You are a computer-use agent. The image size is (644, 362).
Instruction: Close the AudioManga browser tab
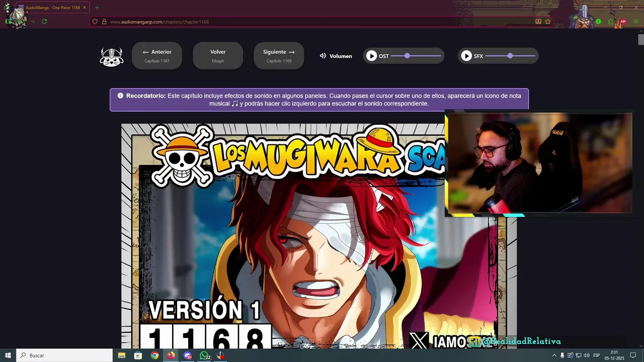click(85, 8)
